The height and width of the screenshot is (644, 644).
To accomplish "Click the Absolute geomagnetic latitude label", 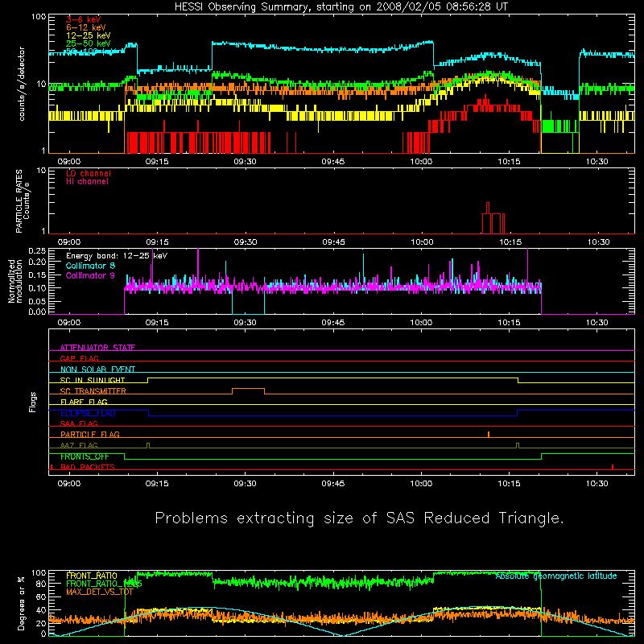I will click(x=556, y=576).
